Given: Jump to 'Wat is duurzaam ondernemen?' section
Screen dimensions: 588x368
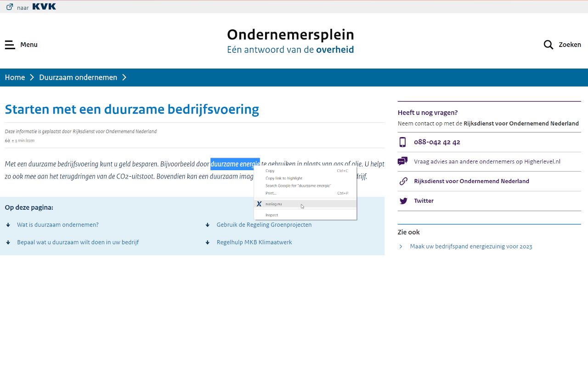Looking at the screenshot, I should tap(58, 225).
